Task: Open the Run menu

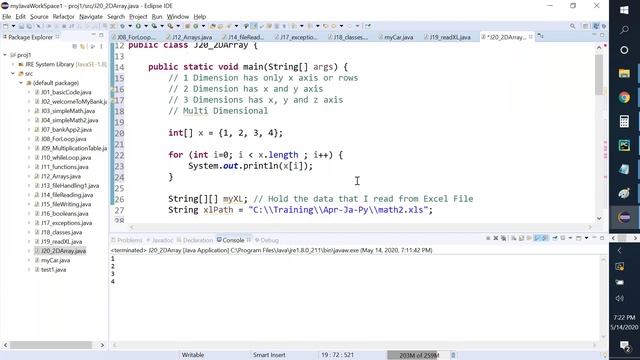Action: coord(157,17)
